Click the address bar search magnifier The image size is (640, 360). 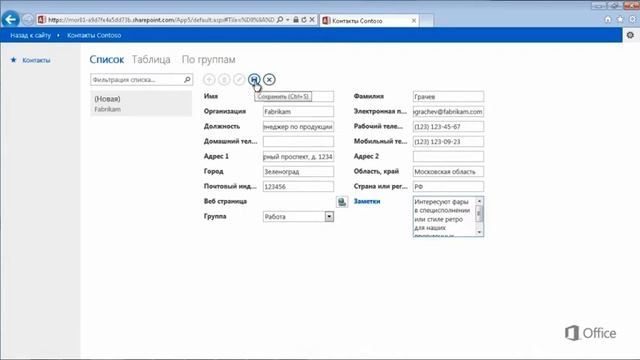click(x=280, y=20)
